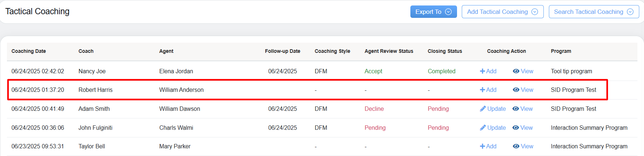Expand the Search Tactical Coaching dropdown
Image resolution: width=644 pixels, height=156 pixels.
pos(593,12)
